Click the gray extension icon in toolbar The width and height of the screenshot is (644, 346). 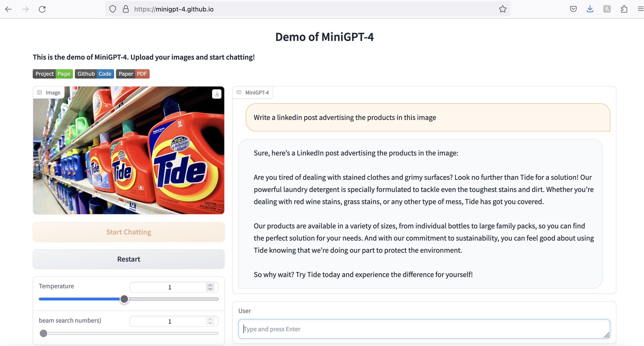607,9
